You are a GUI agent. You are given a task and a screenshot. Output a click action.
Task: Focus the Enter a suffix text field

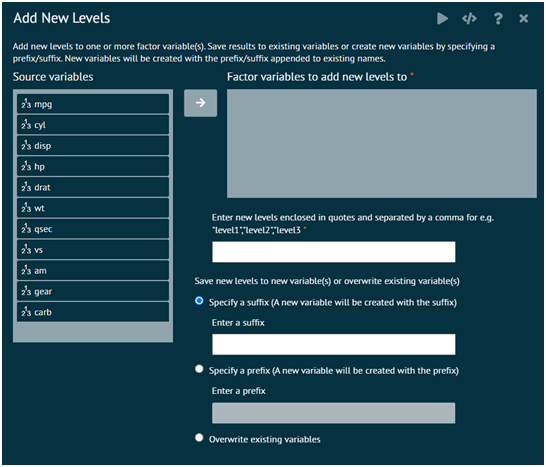point(334,344)
